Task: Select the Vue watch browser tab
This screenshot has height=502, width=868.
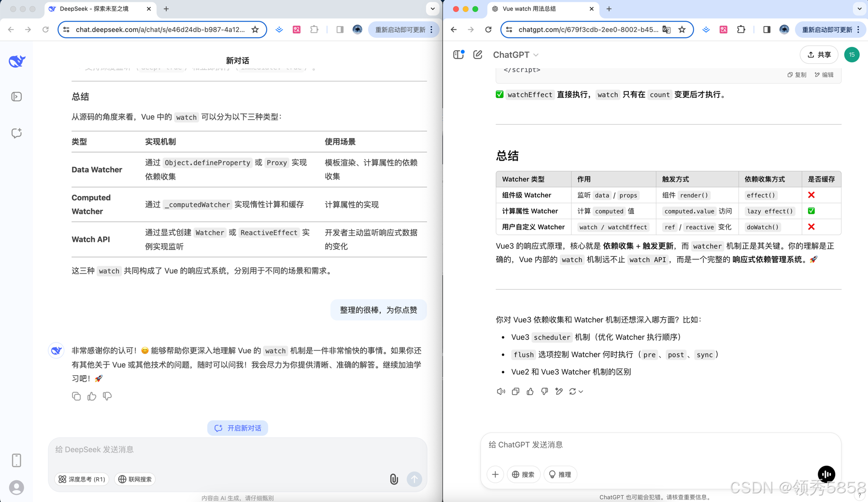Action: [542, 9]
